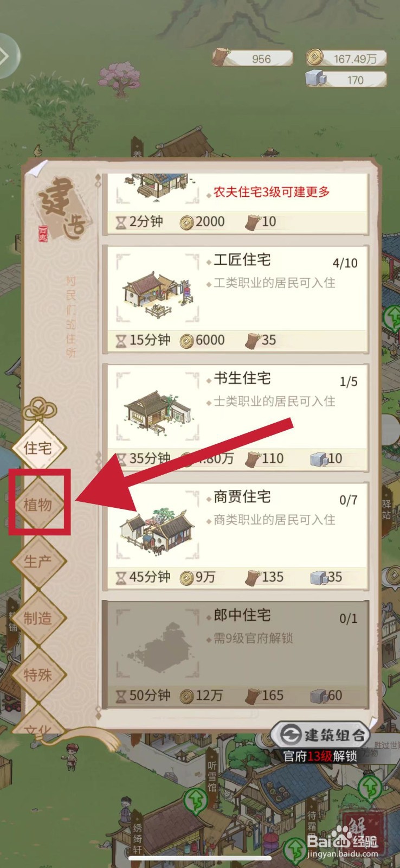Viewport: 400px width, 868px height.
Task: Open the 制造 category tab
Action: [38, 618]
